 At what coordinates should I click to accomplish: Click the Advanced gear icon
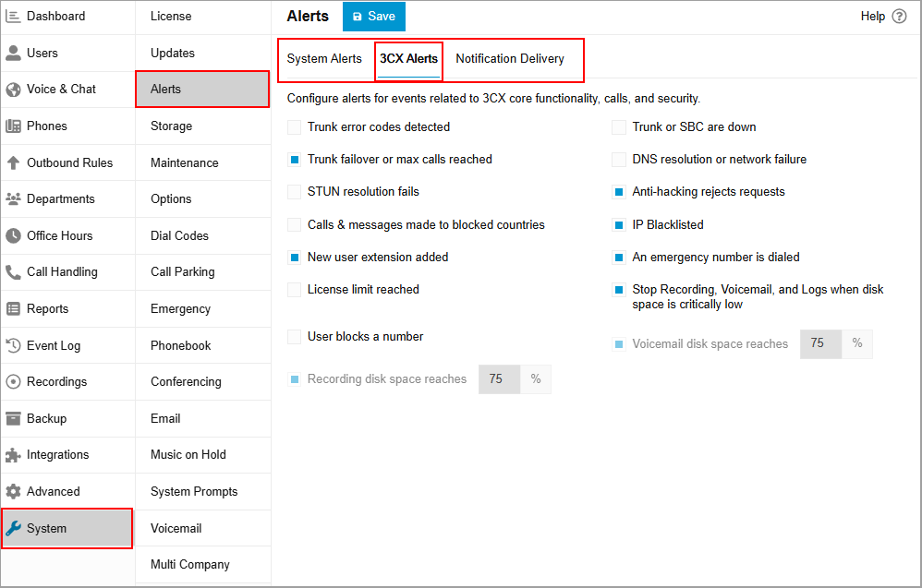click(x=13, y=492)
